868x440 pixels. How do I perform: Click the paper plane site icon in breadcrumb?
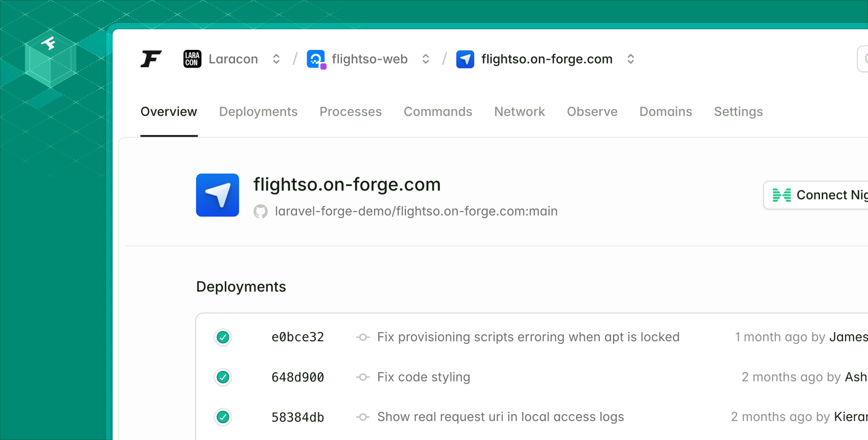465,59
